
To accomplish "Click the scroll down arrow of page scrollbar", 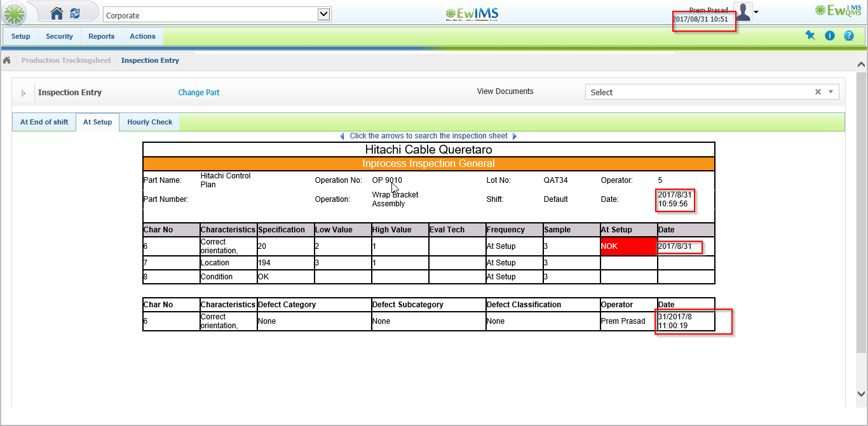I will (x=861, y=394).
